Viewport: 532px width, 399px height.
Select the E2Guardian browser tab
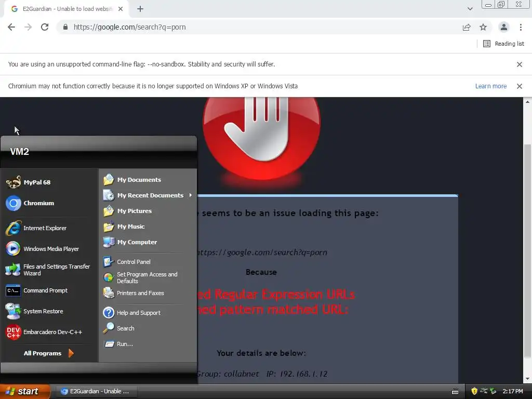pyautogui.click(x=66, y=9)
